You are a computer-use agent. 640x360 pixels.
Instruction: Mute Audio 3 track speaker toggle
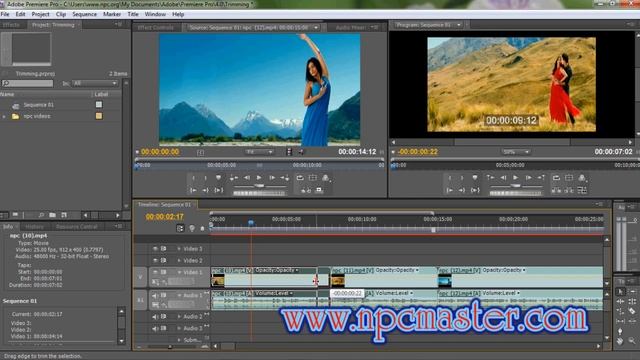[x=155, y=328]
